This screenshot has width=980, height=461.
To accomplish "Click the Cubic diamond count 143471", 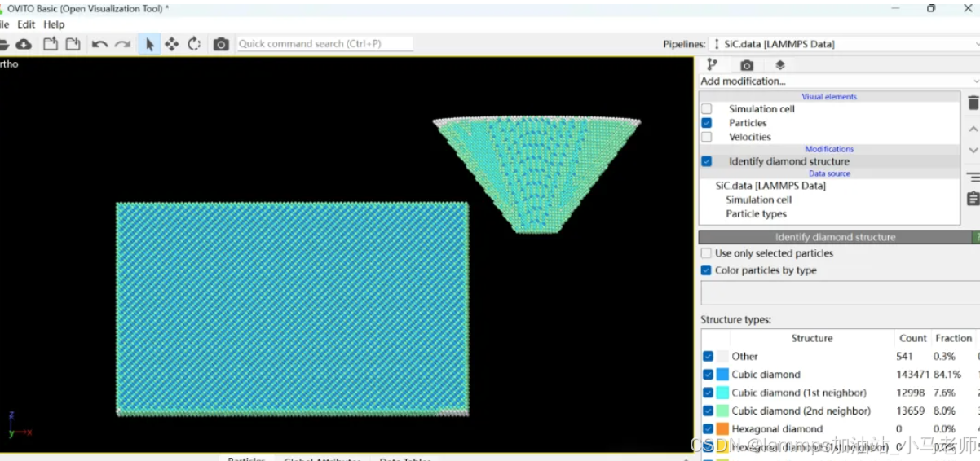I will pyautogui.click(x=912, y=375).
